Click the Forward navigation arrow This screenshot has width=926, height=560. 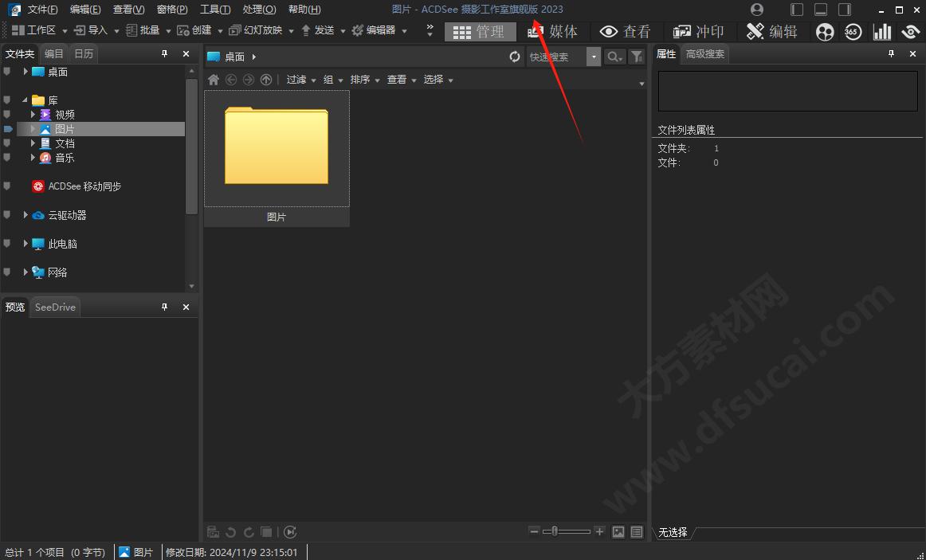(x=249, y=80)
